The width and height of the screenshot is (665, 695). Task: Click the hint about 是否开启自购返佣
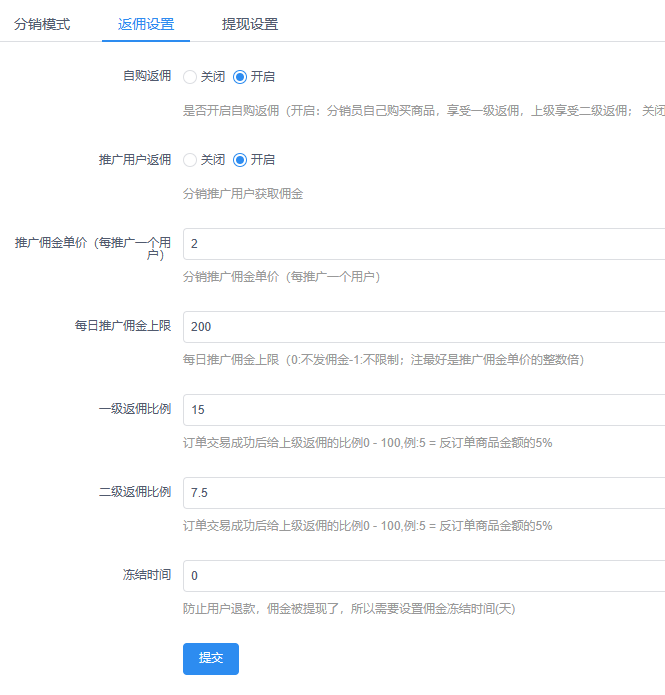pyautogui.click(x=424, y=111)
